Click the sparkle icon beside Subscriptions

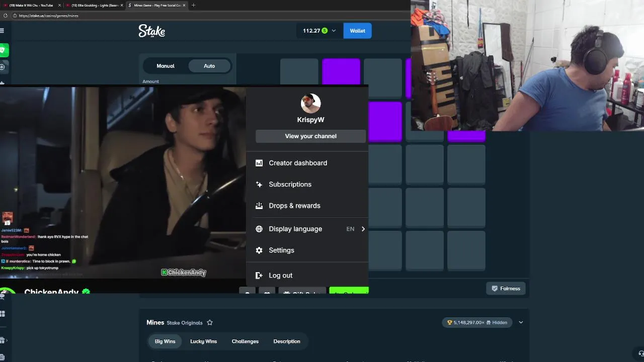(x=259, y=185)
